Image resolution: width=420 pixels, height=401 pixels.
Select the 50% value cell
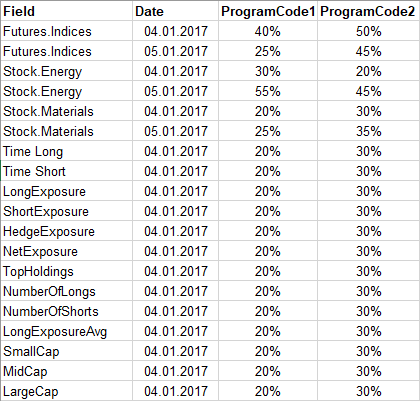click(368, 31)
